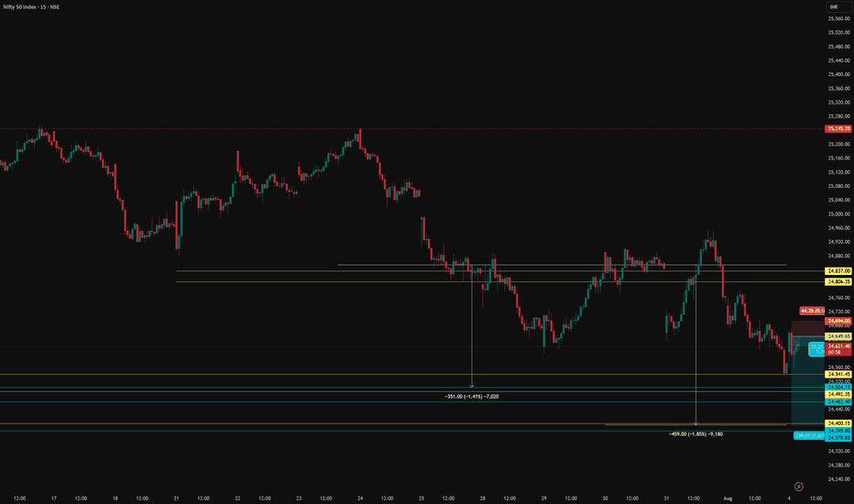
Task: Select the yellow 24,541.45 price label
Action: (838, 374)
